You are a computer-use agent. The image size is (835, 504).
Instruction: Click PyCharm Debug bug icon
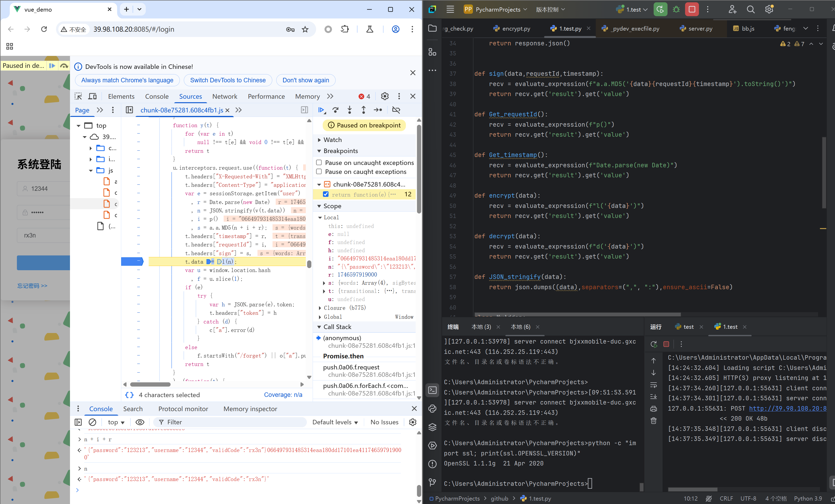point(676,9)
